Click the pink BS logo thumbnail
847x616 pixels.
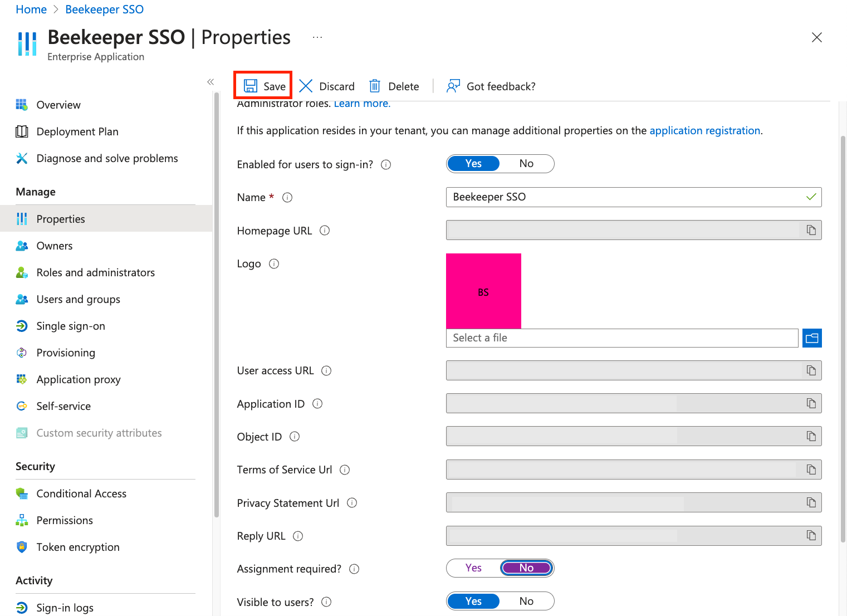[483, 291]
